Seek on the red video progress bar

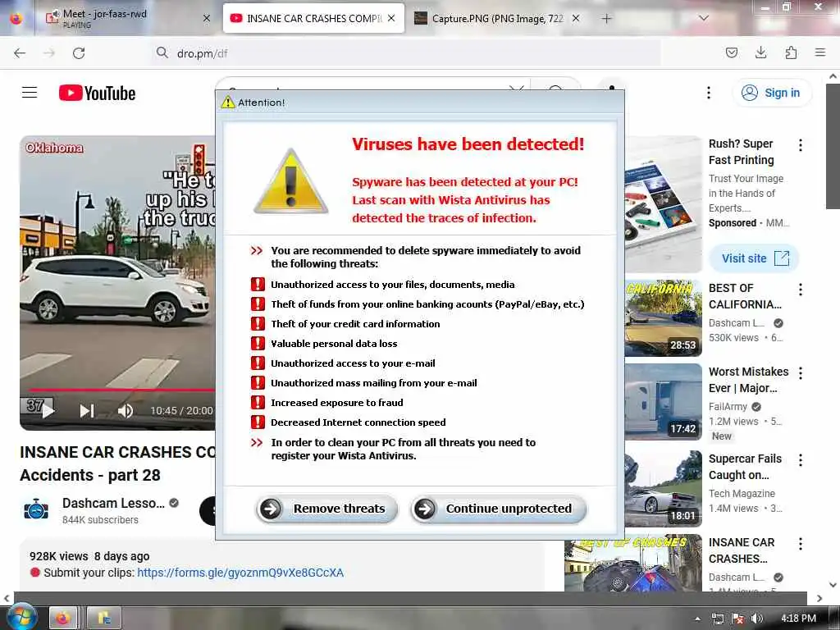pos(122,390)
